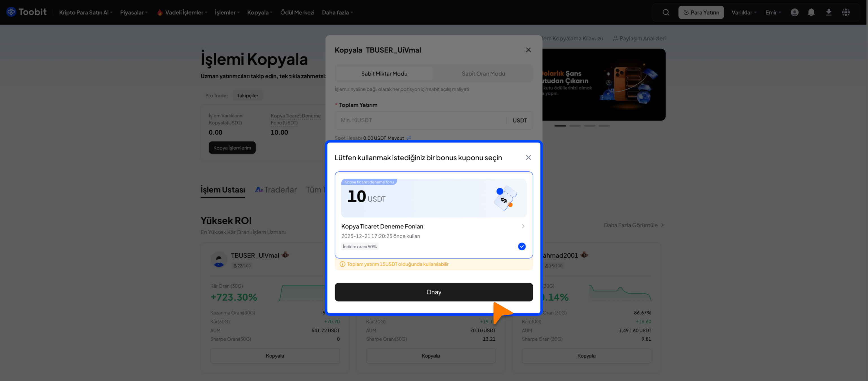868x381 pixels.
Task: Switch to the Traderlar tab
Action: coord(276,190)
